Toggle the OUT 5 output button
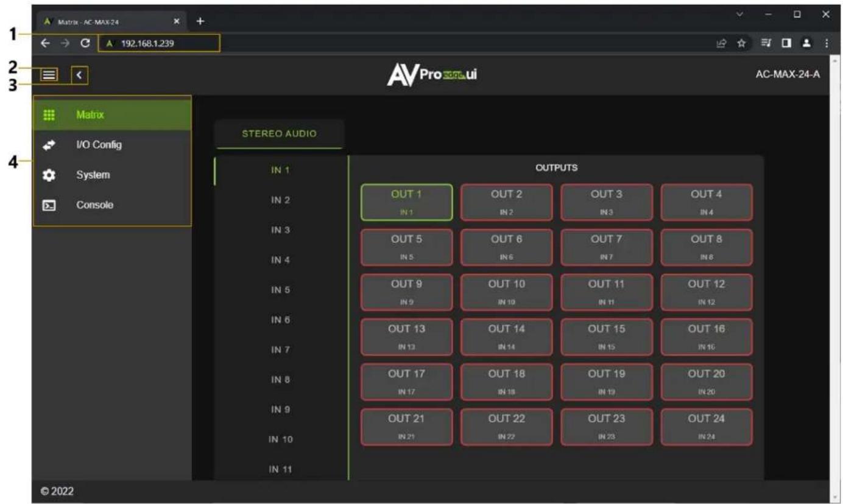The image size is (843, 504). click(406, 247)
